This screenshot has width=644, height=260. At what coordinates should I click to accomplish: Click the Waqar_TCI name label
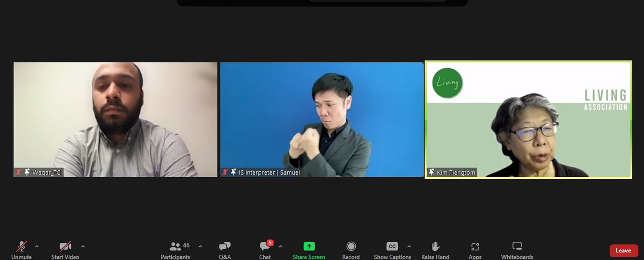[47, 173]
